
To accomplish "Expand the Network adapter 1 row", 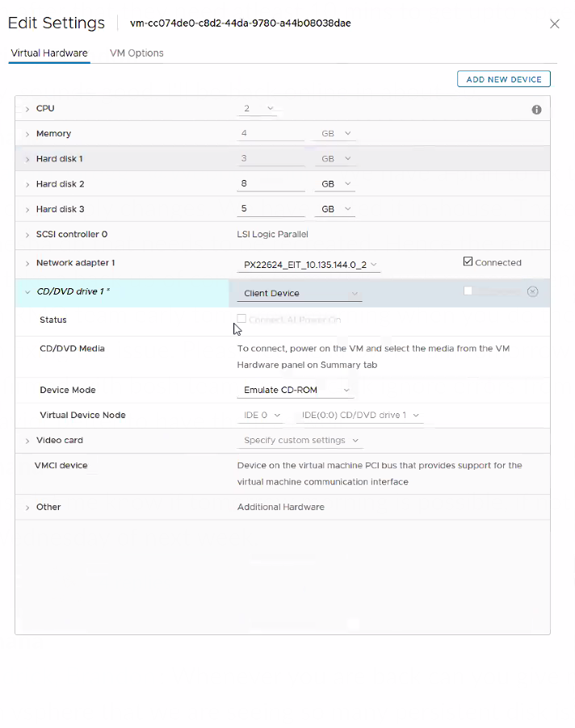I will tap(27, 264).
